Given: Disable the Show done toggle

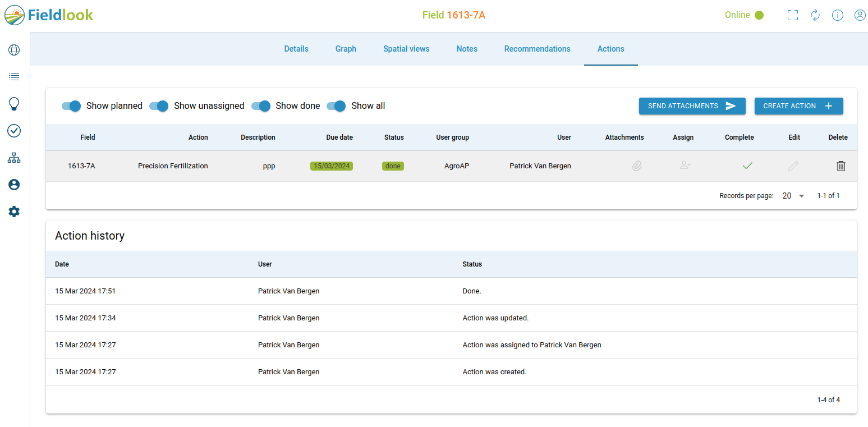Looking at the screenshot, I should pyautogui.click(x=260, y=106).
